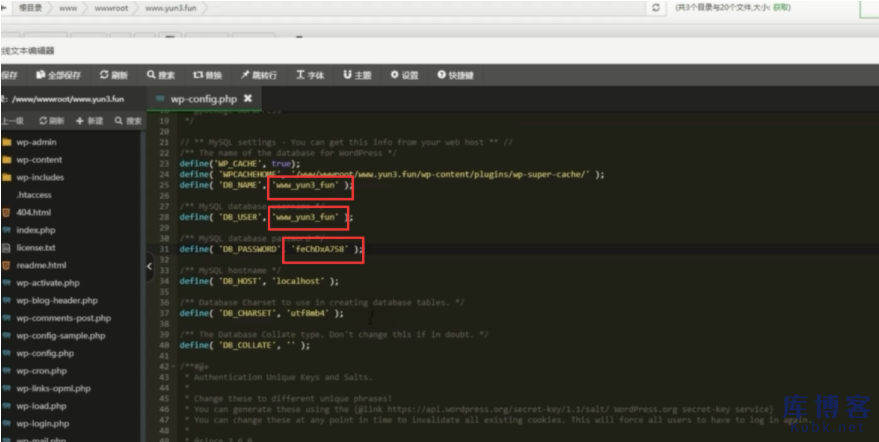Click the 获取 link to get folder size
The image size is (879, 442).
coord(781,8)
